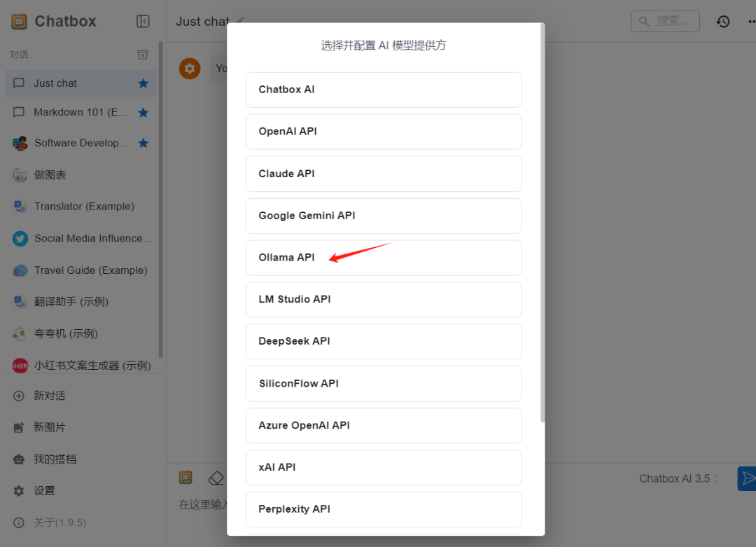
Task: Click the Software Developer avatar icon
Action: (x=20, y=144)
